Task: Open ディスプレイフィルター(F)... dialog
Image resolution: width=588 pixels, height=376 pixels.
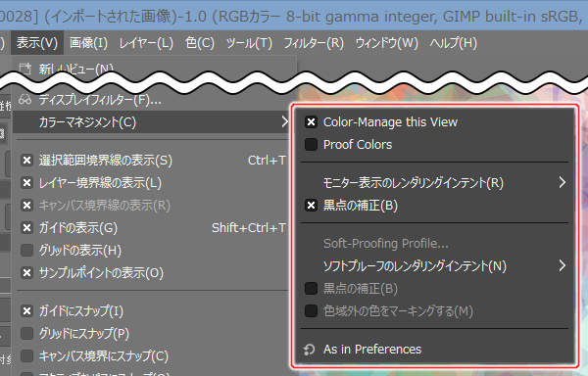Action: click(x=101, y=100)
